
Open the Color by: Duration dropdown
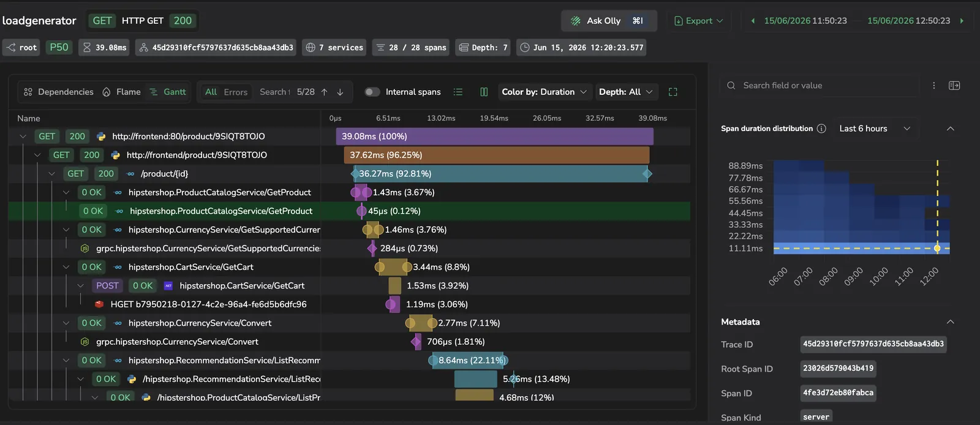[x=545, y=92]
